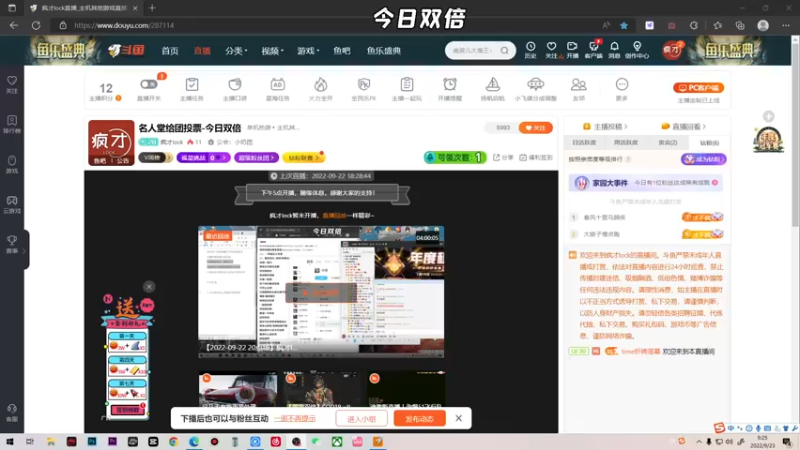The height and width of the screenshot is (450, 800).
Task: Open 主播投稿 link in right panel
Action: point(605,127)
